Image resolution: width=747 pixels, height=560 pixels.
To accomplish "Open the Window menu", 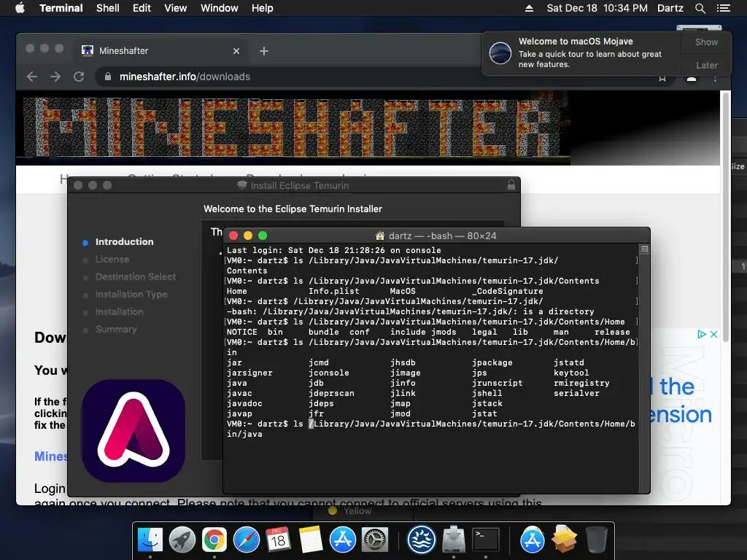I will click(x=219, y=8).
